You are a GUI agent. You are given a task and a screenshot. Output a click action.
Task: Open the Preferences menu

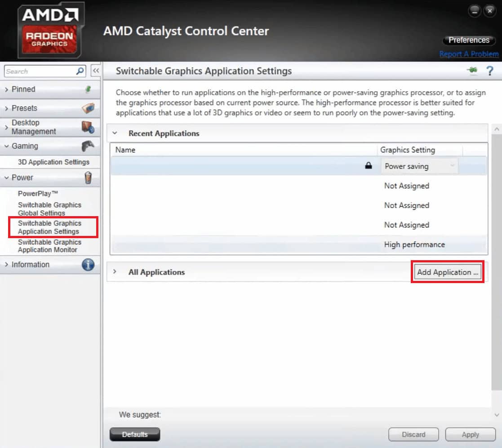click(469, 40)
